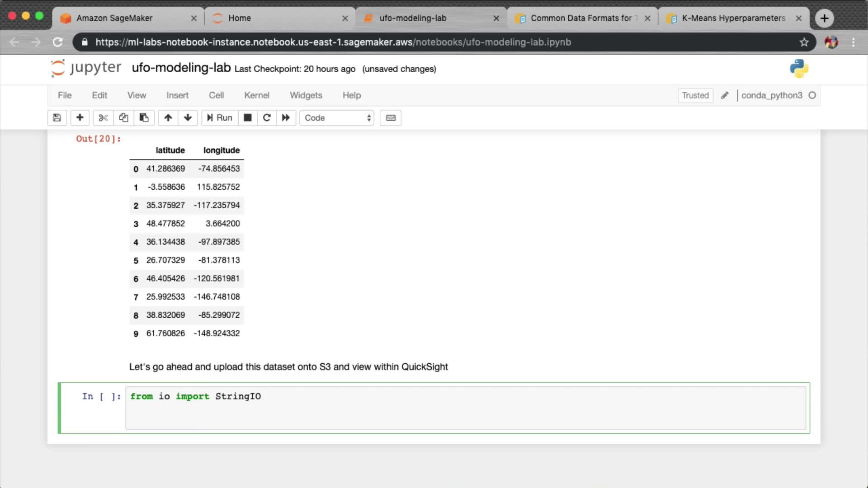The image size is (868, 488).
Task: Restart the kernel icon
Action: tap(267, 118)
